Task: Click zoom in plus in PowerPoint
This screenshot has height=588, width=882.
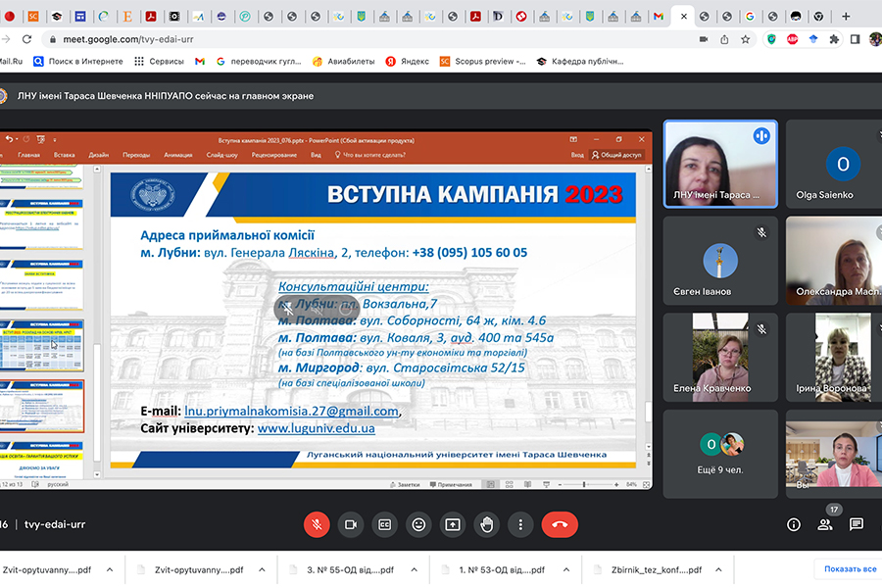Action: pos(616,484)
